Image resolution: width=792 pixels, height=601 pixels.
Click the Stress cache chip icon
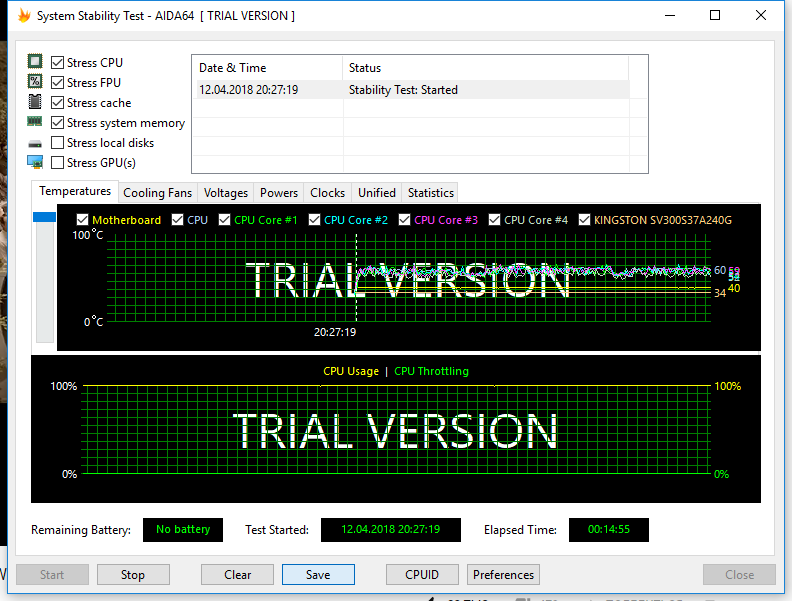(x=35, y=102)
